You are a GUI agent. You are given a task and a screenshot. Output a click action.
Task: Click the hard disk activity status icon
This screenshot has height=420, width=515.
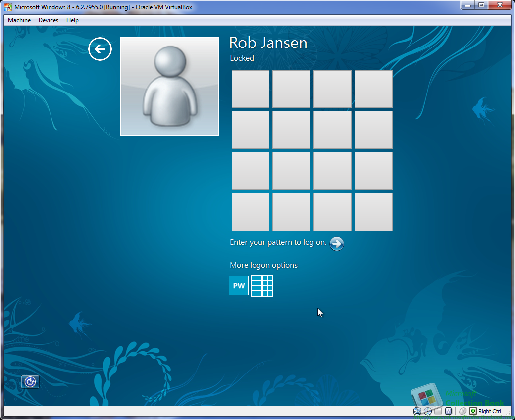pos(417,411)
